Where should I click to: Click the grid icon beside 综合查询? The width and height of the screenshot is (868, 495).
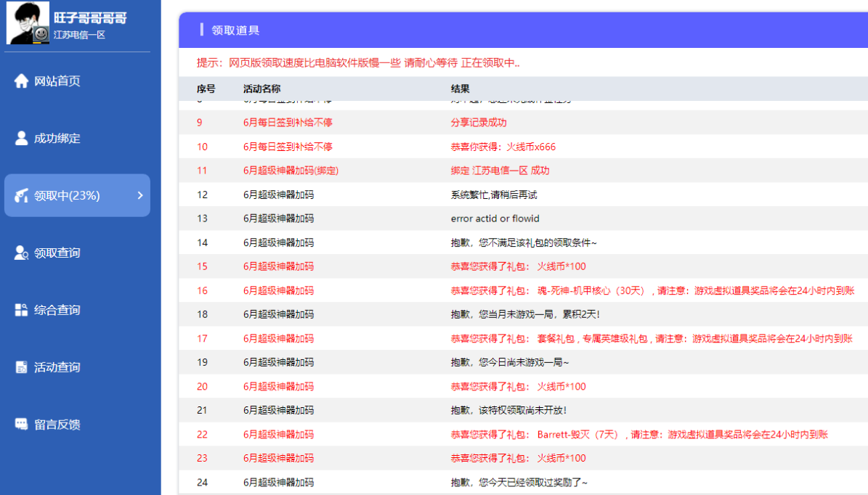[21, 310]
